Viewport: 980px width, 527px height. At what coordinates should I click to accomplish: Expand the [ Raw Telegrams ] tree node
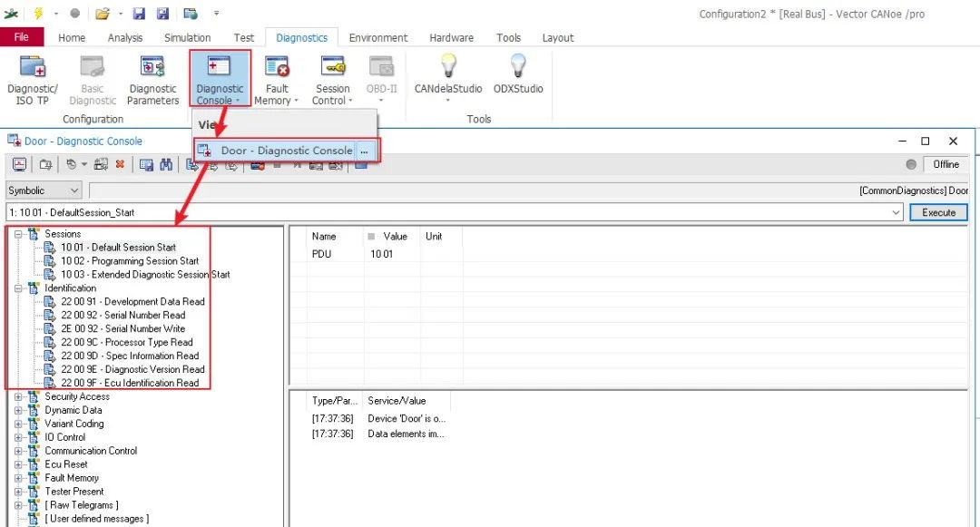point(18,506)
